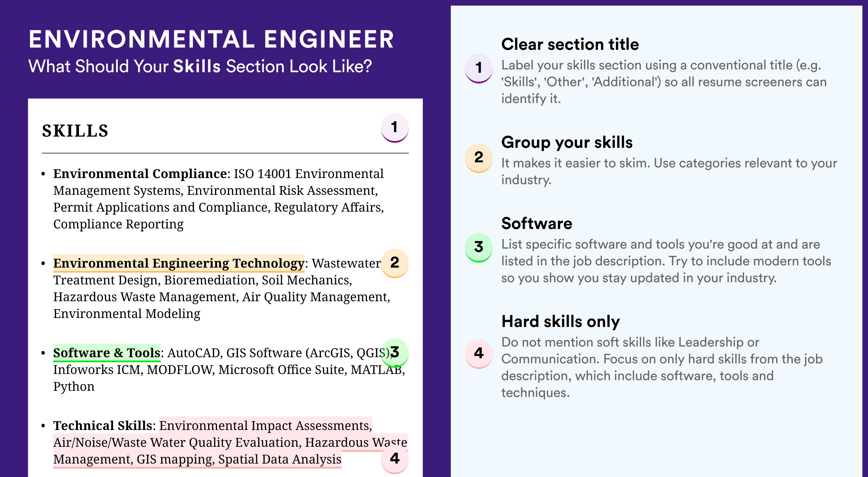Click the Software tip heading
The width and height of the screenshot is (868, 477).
click(536, 223)
